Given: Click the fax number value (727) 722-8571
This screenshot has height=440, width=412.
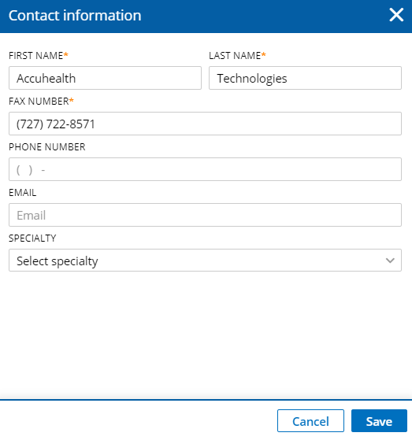Looking at the screenshot, I should (x=56, y=124).
